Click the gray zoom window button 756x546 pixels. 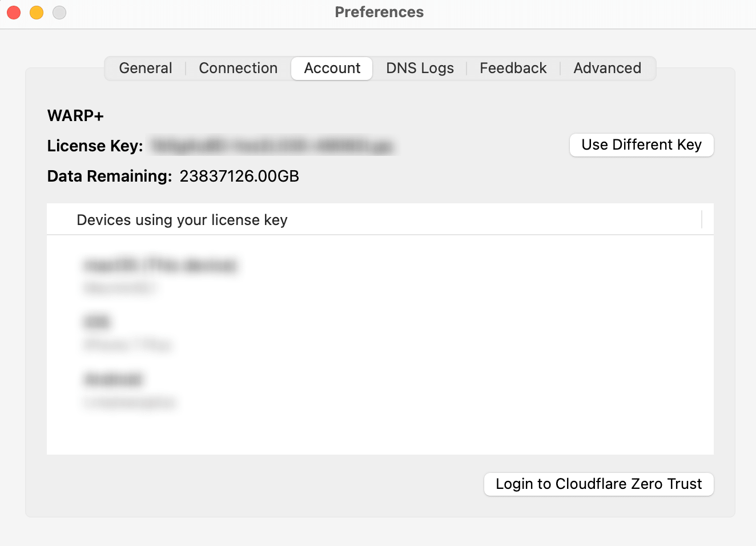point(59,12)
